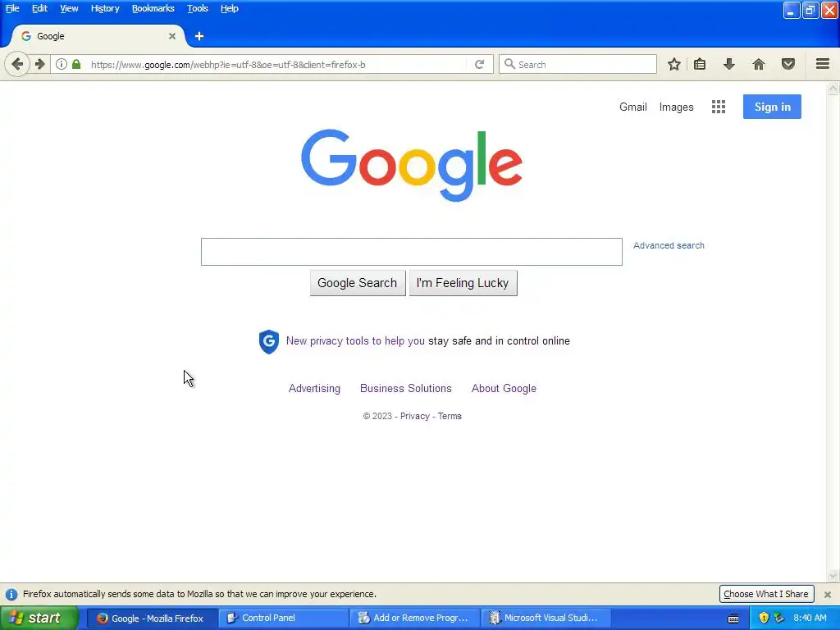This screenshot has width=840, height=630.
Task: Click the Google logo
Action: pos(412,165)
